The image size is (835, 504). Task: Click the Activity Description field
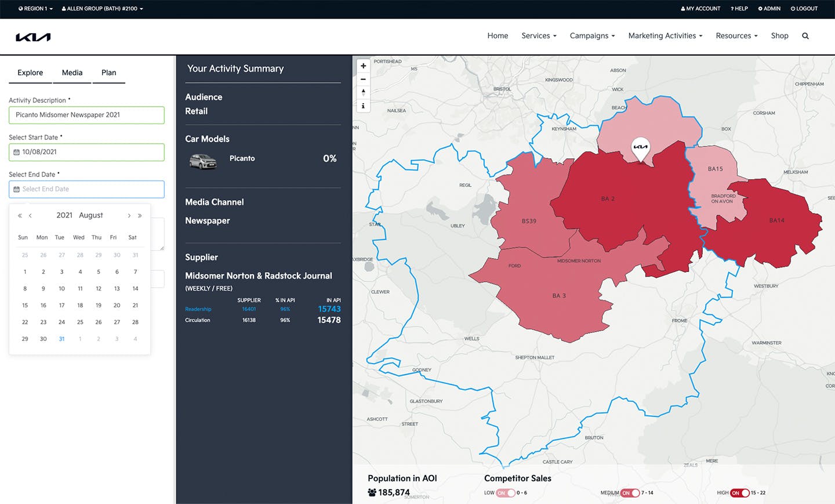tap(86, 115)
